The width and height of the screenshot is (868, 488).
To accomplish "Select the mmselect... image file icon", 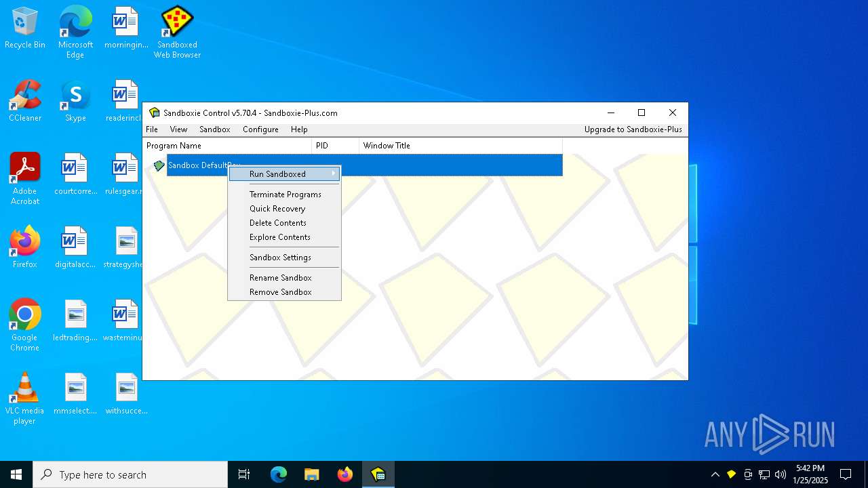I will pos(75,394).
